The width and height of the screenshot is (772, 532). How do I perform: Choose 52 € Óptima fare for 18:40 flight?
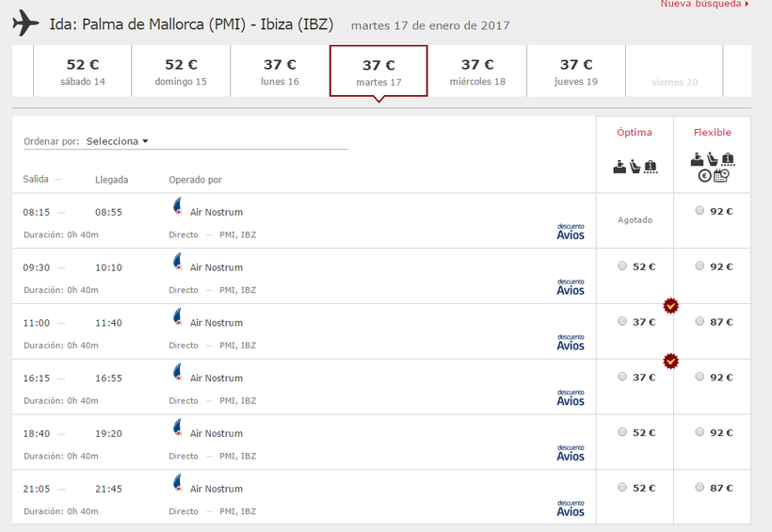(622, 432)
